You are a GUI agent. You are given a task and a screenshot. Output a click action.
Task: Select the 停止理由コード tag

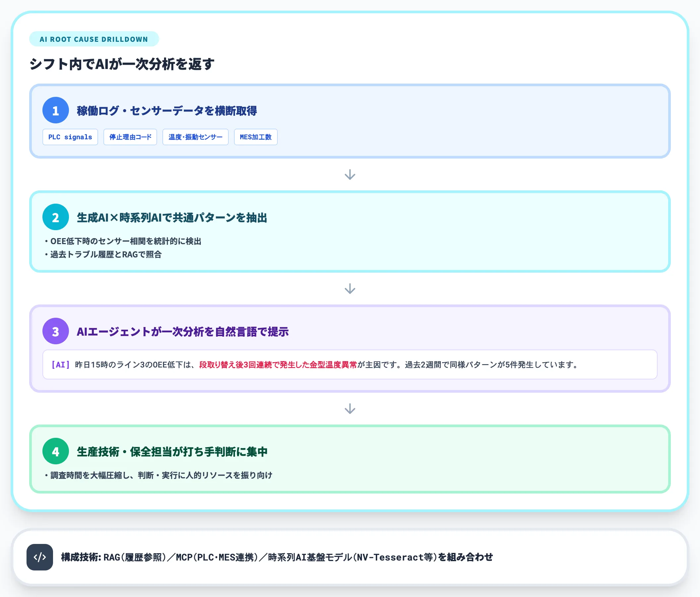coord(130,137)
